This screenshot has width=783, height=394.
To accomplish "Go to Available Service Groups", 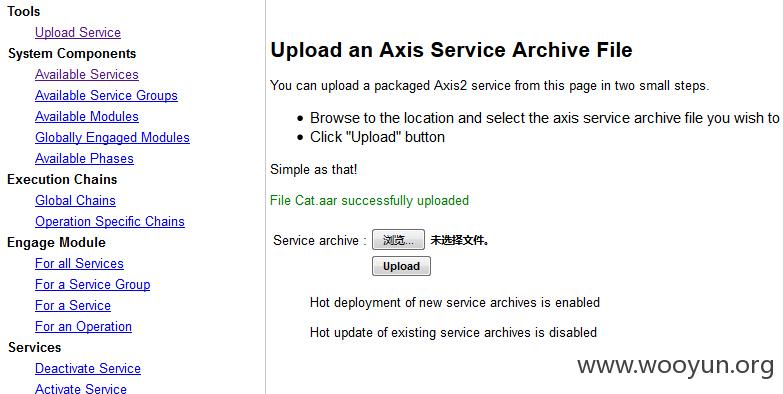I will [106, 95].
